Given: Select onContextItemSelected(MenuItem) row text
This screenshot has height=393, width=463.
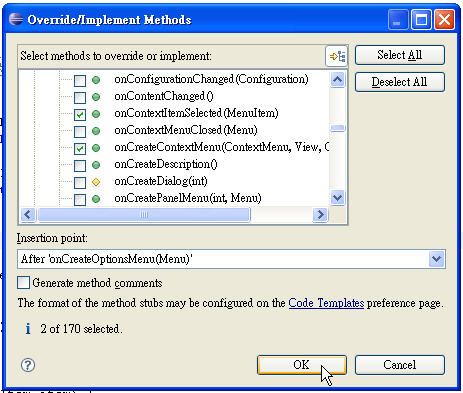Looking at the screenshot, I should point(196,113).
